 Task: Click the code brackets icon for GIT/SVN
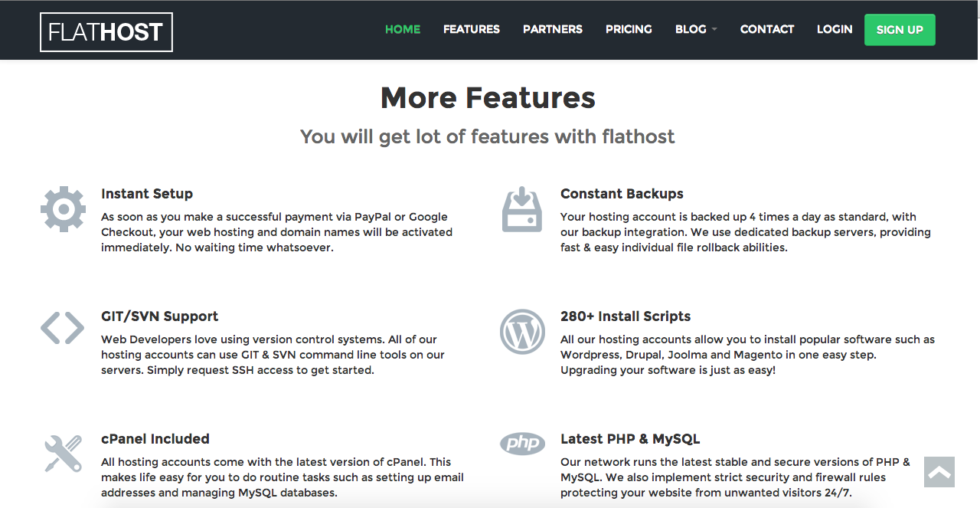pos(63,328)
